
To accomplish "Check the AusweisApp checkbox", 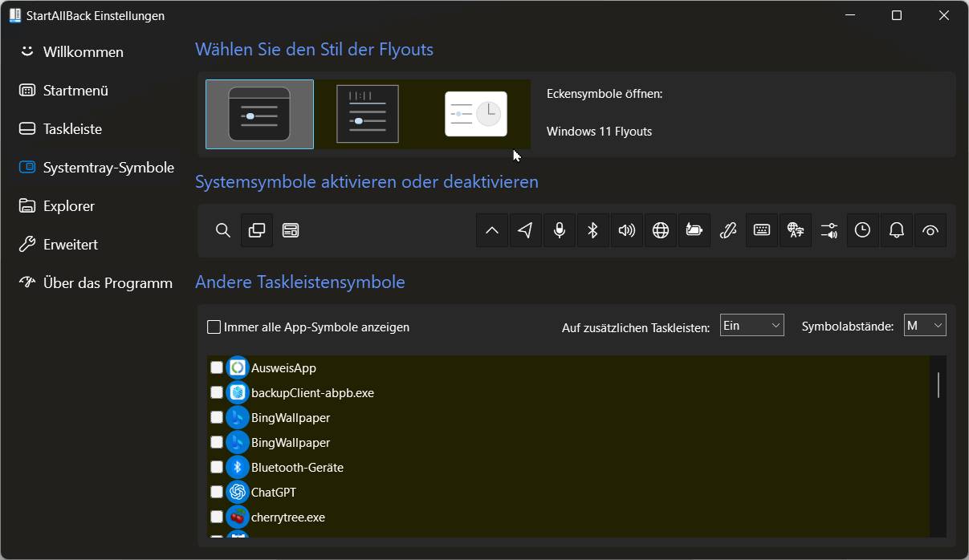I will [217, 367].
